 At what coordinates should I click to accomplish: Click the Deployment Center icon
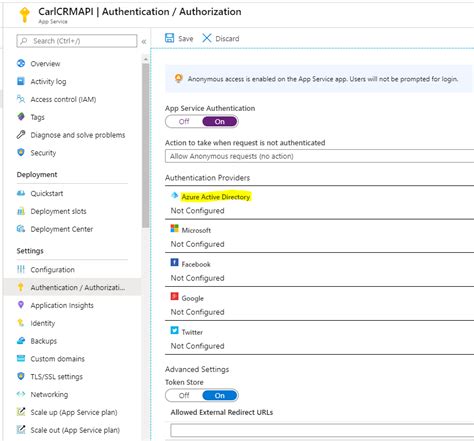21,229
